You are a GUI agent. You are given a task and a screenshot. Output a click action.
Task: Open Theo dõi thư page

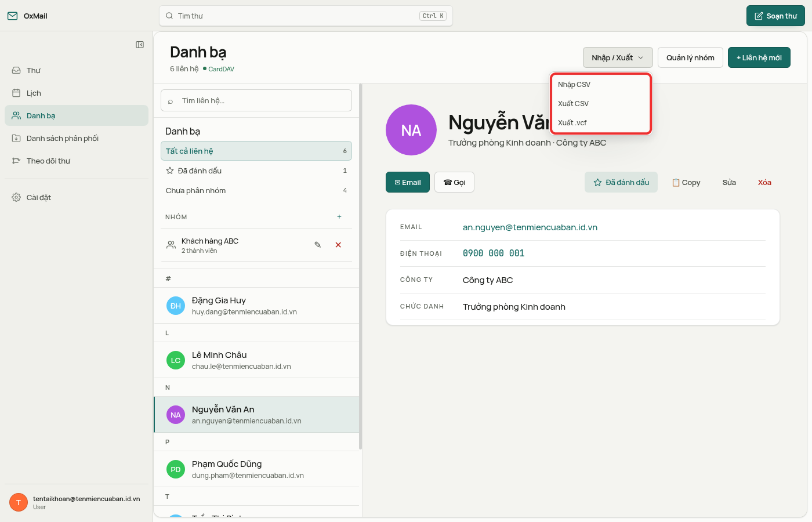77,161
